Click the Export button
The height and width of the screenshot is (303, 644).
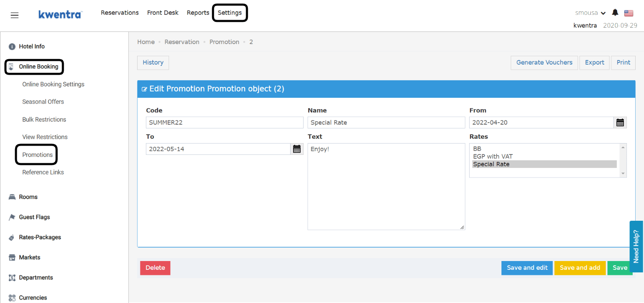(595, 63)
